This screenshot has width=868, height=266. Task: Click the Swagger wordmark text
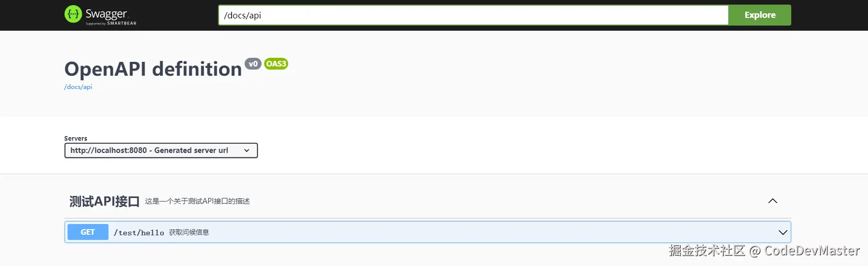click(106, 13)
